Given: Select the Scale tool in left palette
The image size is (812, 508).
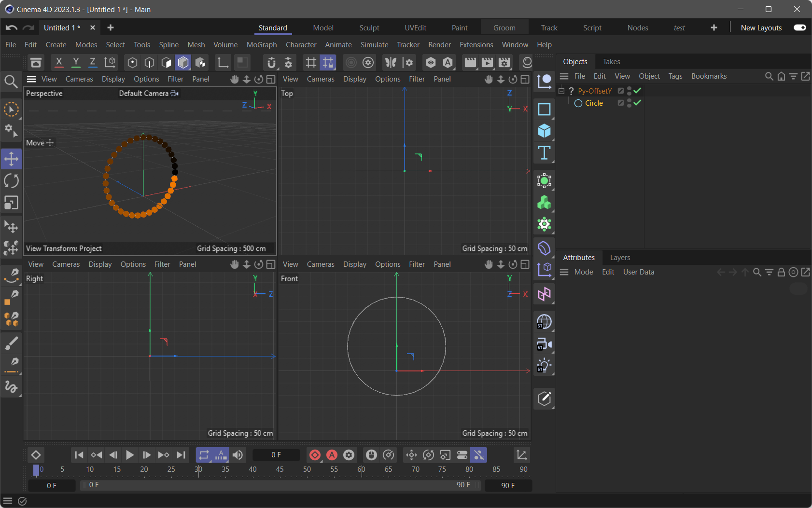Looking at the screenshot, I should click(11, 203).
